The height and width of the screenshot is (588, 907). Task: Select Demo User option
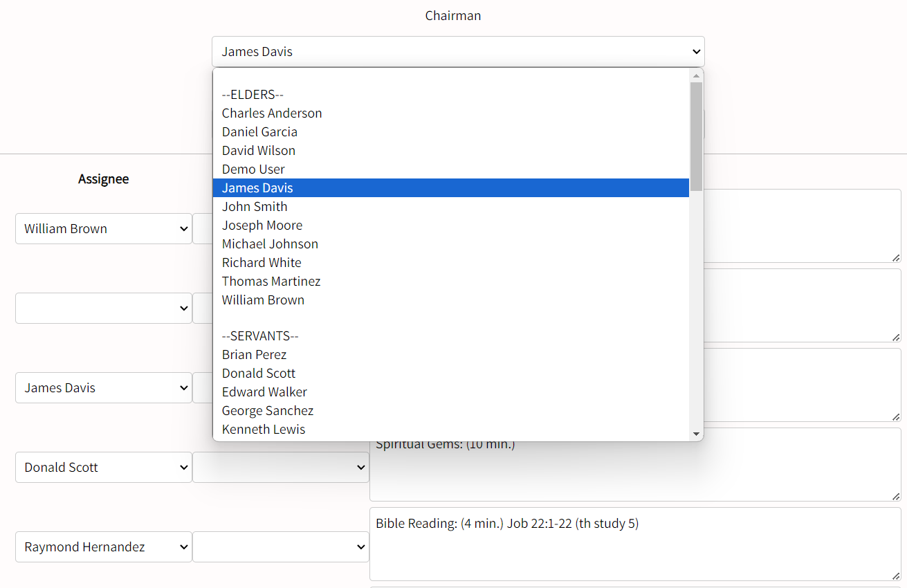[x=451, y=169]
